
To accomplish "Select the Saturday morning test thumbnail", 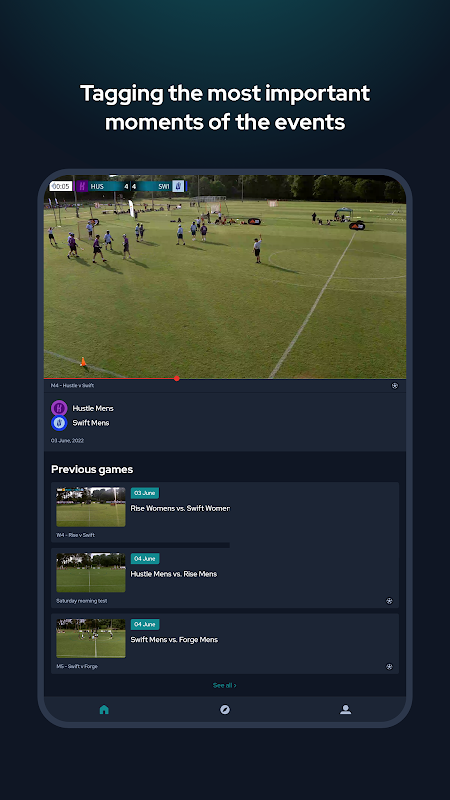I will coord(91,572).
